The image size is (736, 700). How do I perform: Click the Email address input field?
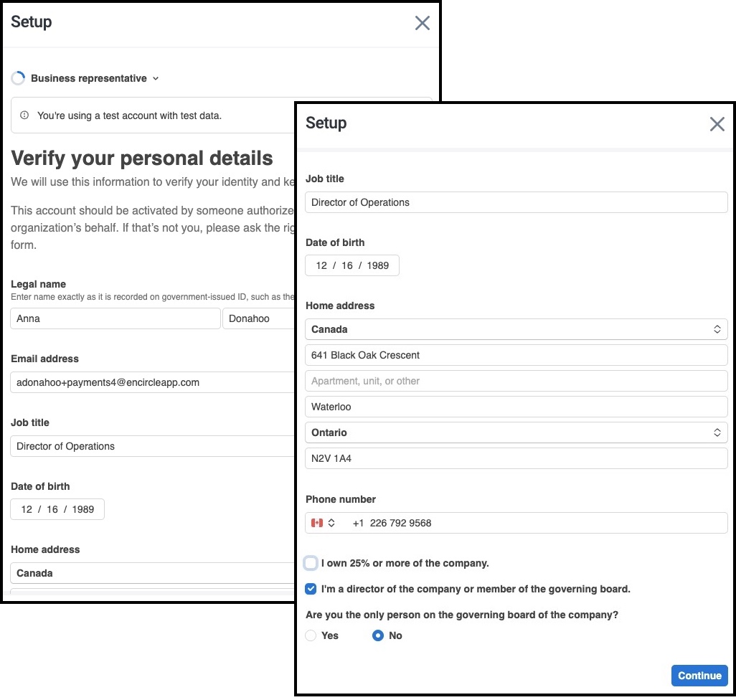[x=151, y=382]
